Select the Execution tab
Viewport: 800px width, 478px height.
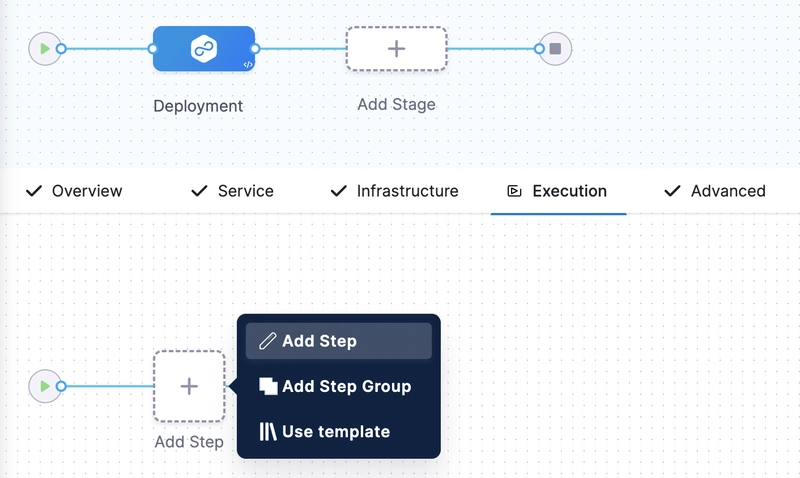(x=558, y=191)
